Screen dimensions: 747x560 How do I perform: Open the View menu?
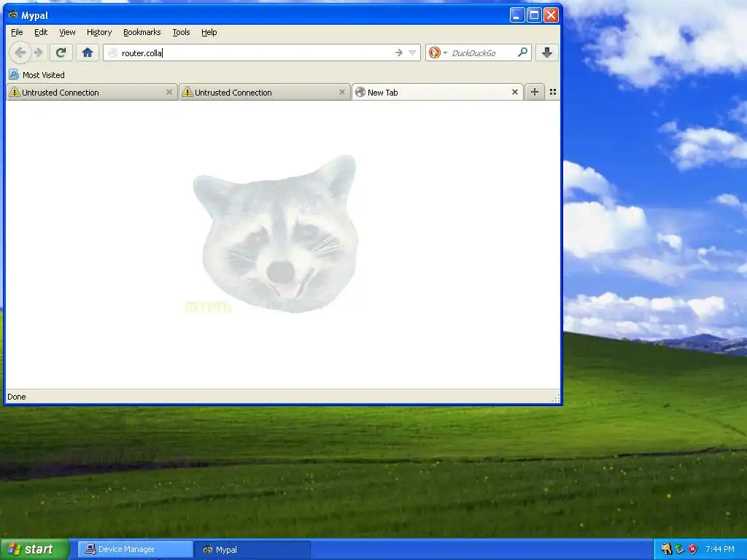[67, 32]
